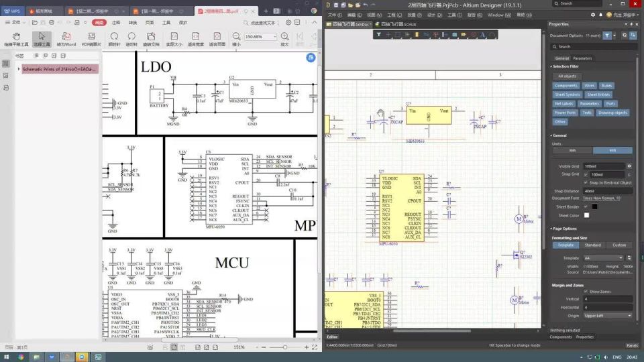
Task: Open WPS 文件 menu dropdown
Action: (x=15, y=23)
